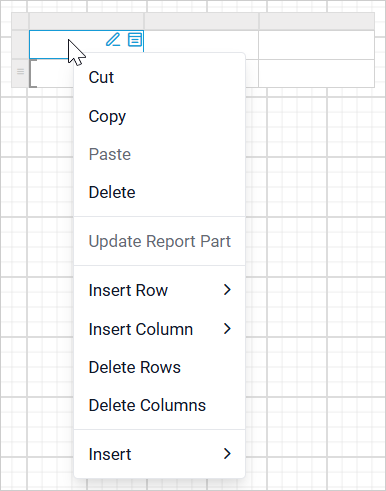Click the pencil edit icon in selected cell
The height and width of the screenshot is (491, 386).
pyautogui.click(x=113, y=40)
